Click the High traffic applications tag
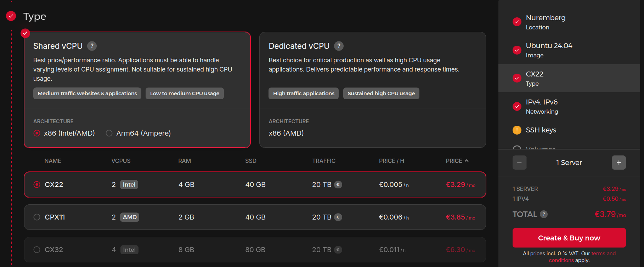 click(304, 93)
